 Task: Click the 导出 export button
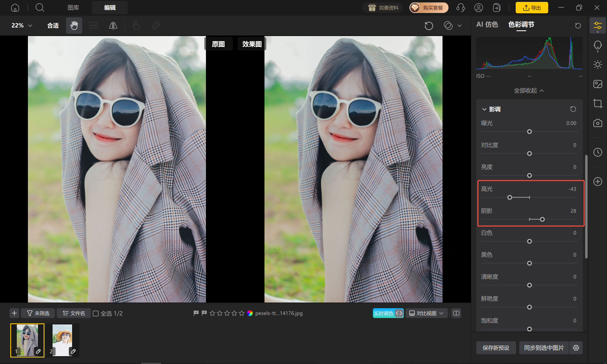(x=532, y=8)
